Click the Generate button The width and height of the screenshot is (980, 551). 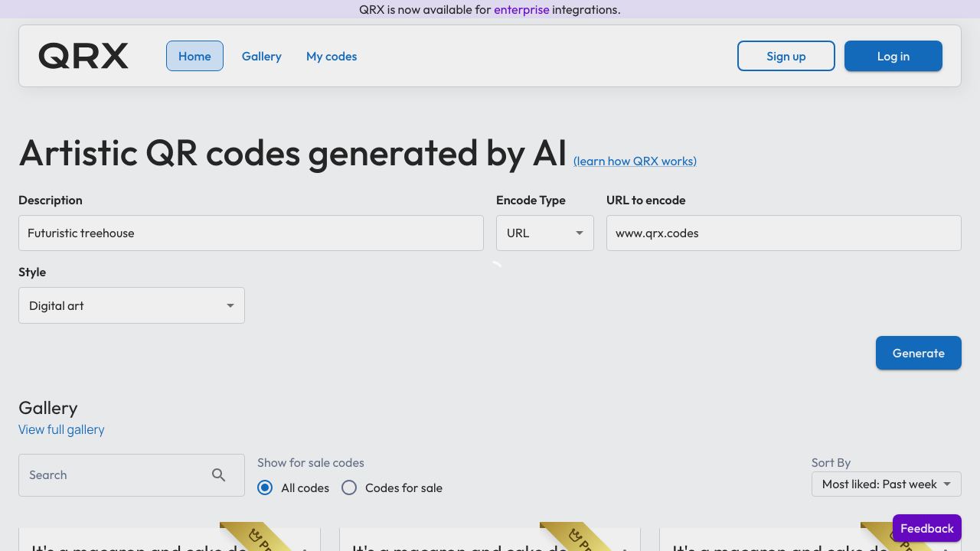pyautogui.click(x=919, y=353)
